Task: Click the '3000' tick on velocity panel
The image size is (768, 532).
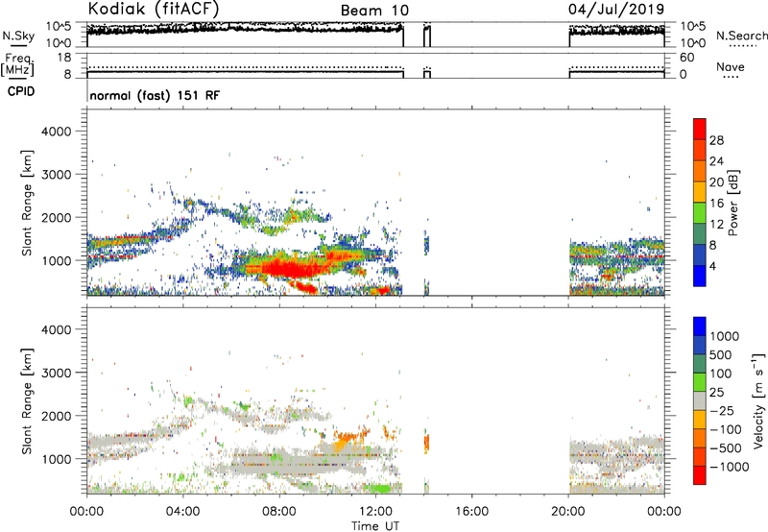Action: (56, 373)
